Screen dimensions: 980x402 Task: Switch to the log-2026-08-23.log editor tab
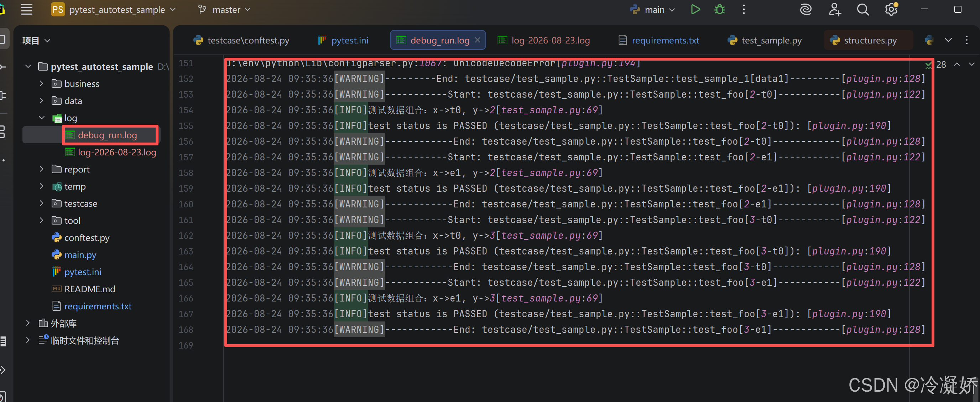coord(544,40)
